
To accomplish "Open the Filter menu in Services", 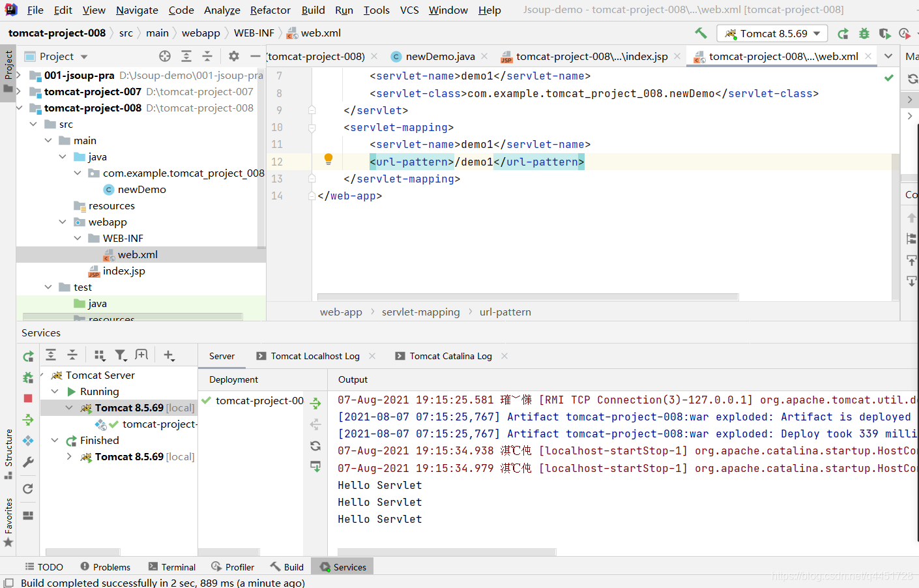I will coord(121,355).
